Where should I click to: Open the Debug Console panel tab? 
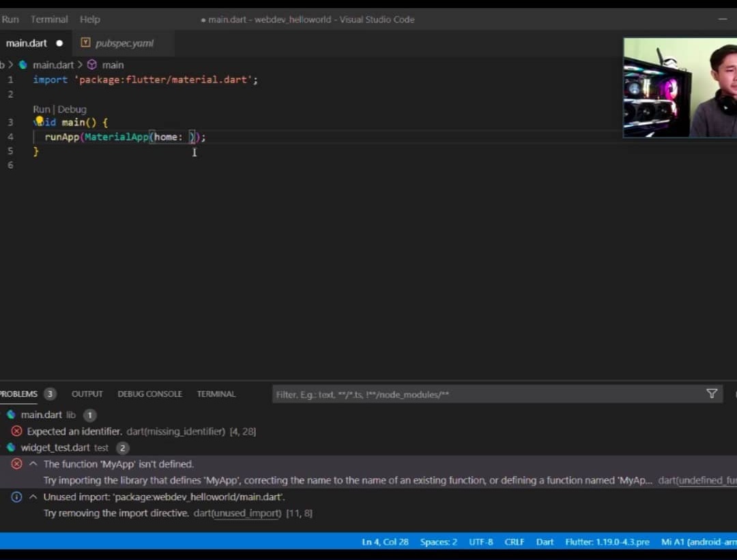click(x=149, y=394)
